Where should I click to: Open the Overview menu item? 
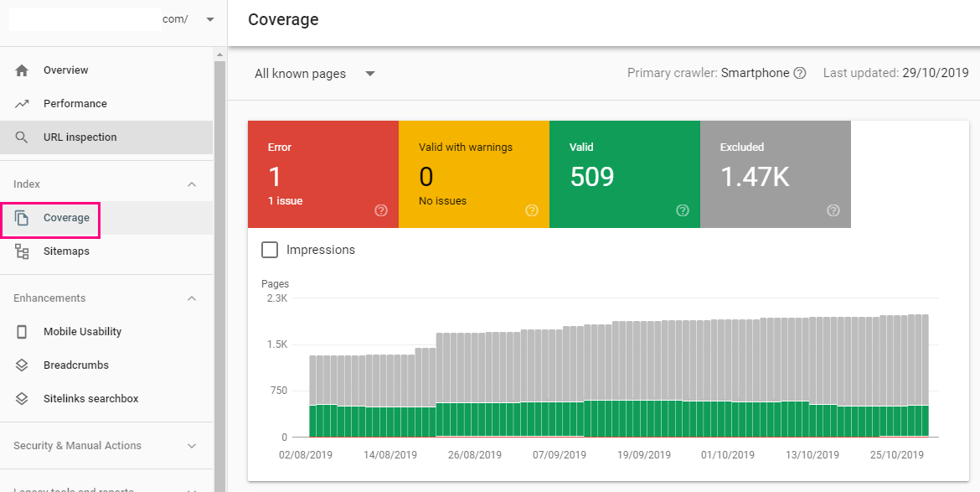tap(106, 70)
